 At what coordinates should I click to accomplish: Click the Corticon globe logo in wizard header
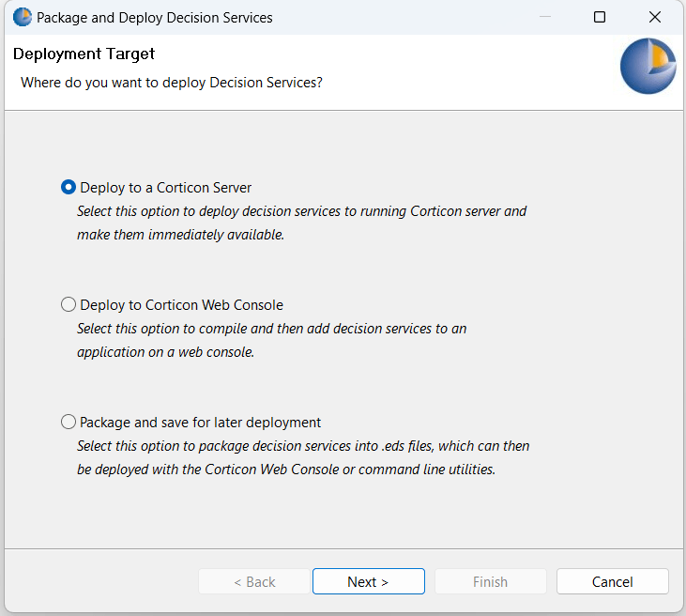[x=648, y=67]
